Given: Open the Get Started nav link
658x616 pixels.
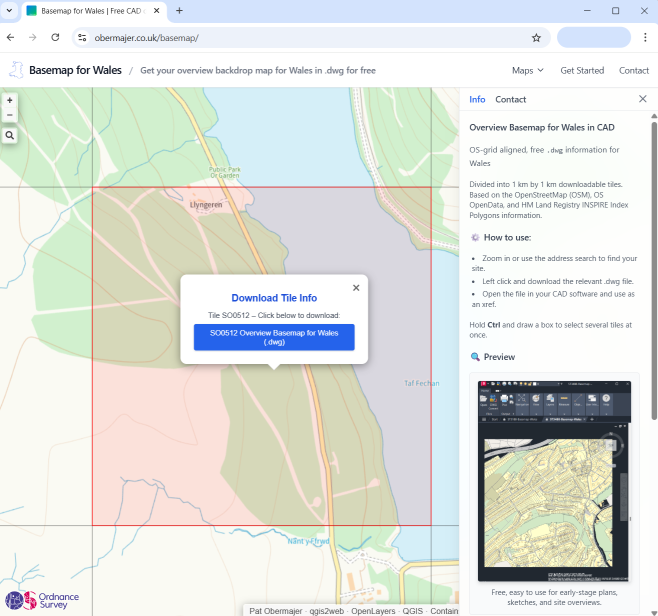Looking at the screenshot, I should coord(582,70).
